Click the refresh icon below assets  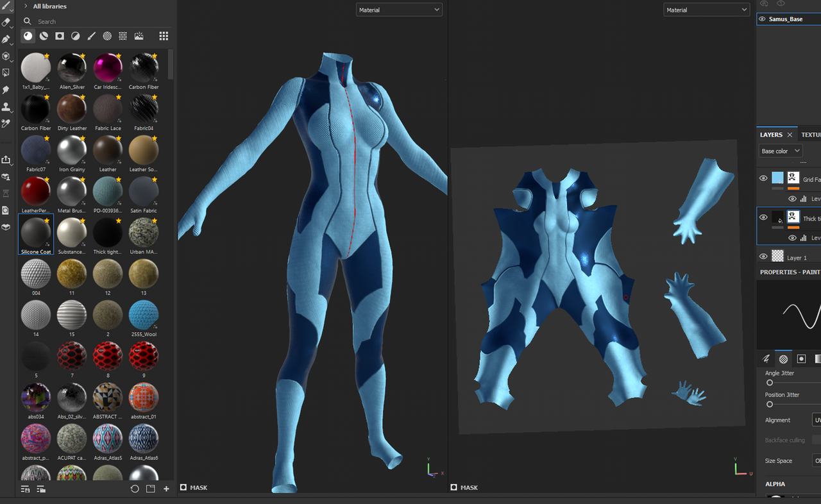tap(135, 489)
